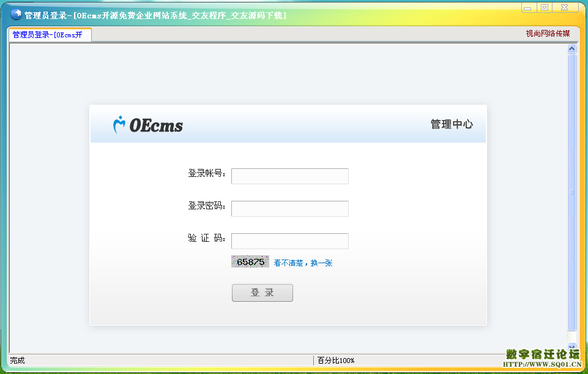Click the scroll-up arrow of the scrollbar
588x374 pixels.
(x=572, y=48)
